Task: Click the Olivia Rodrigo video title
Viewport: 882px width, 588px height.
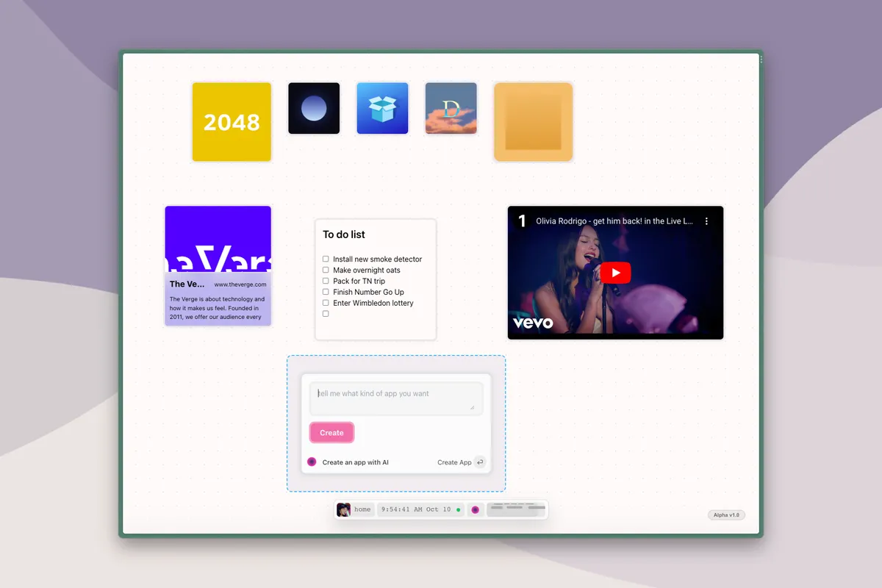Action: (614, 221)
